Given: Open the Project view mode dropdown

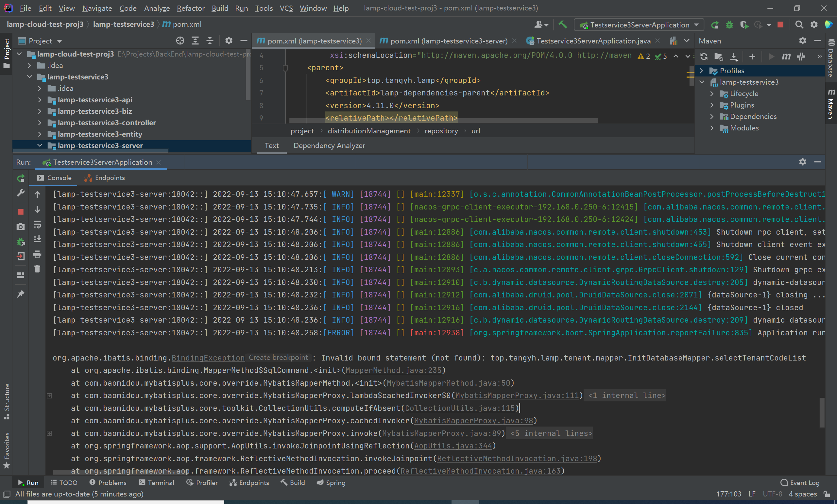Looking at the screenshot, I should [x=40, y=41].
